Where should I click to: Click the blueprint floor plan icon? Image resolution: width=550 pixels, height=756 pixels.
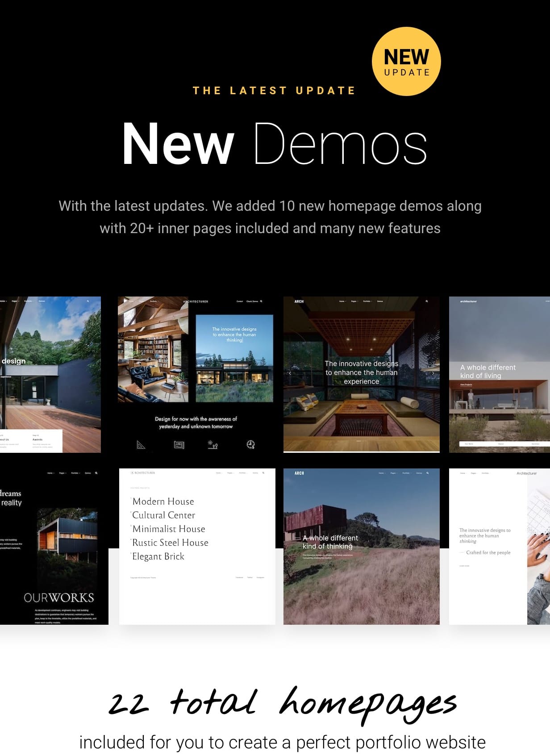179,445
